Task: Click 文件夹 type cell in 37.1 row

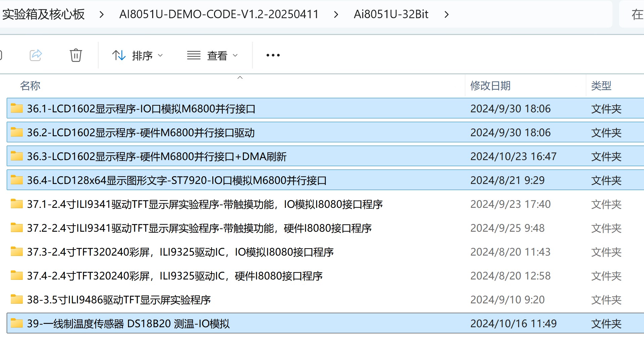Action: pyautogui.click(x=606, y=204)
